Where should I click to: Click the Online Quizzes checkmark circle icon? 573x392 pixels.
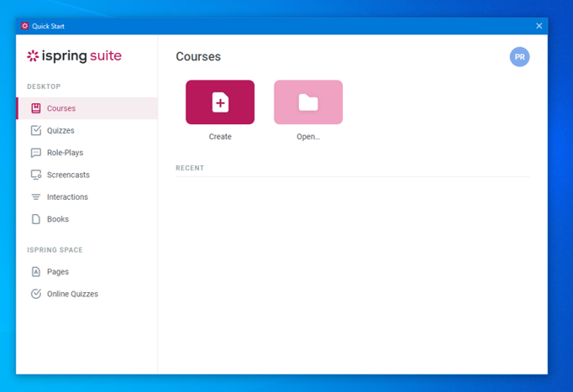tap(36, 294)
